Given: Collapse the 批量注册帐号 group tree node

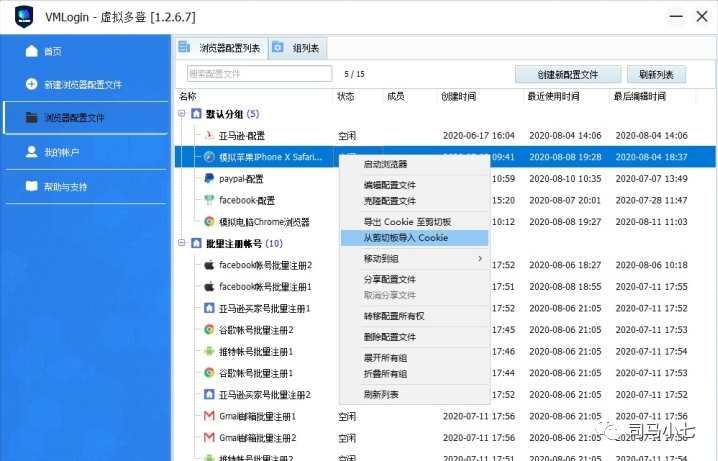Looking at the screenshot, I should [181, 244].
